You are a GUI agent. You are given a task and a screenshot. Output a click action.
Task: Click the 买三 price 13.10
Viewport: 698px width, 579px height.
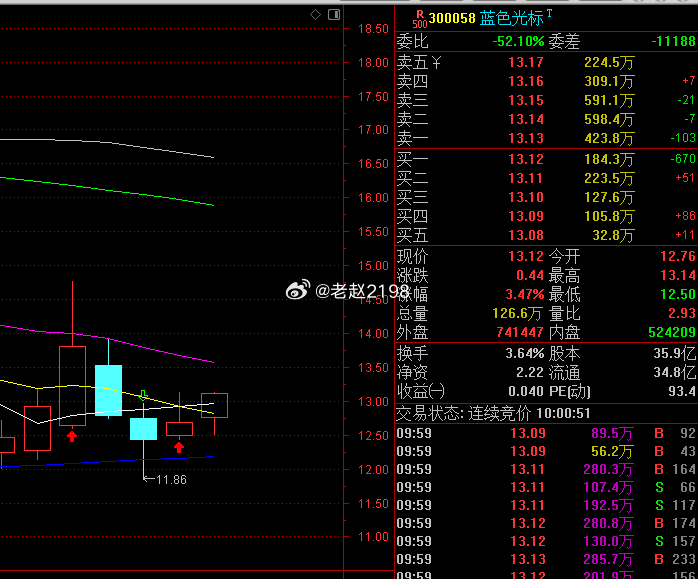click(x=526, y=197)
